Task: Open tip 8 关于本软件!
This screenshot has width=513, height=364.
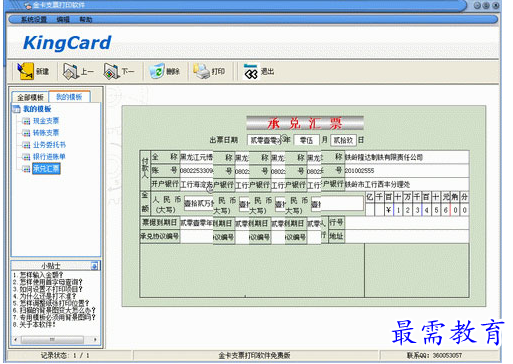Action: tap(34, 324)
